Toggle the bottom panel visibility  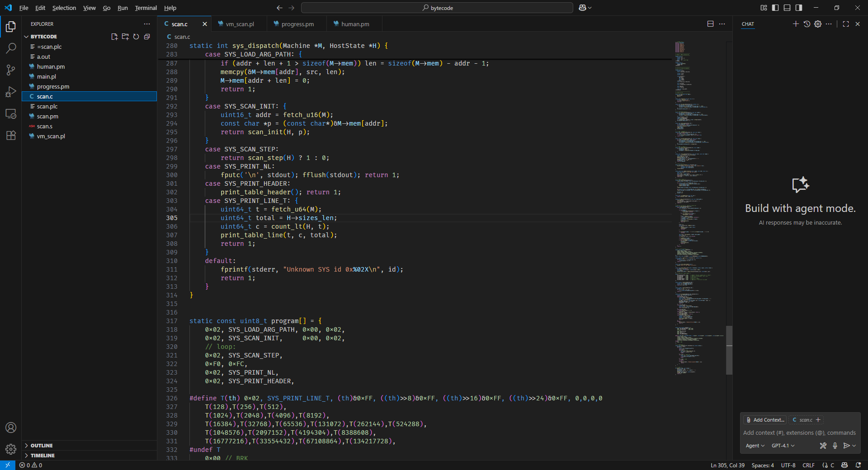787,8
